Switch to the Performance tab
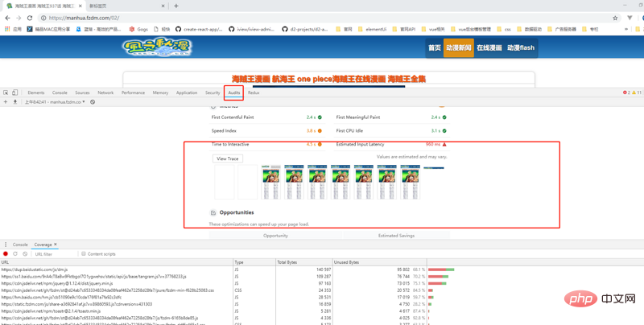Image resolution: width=644 pixels, height=325 pixels. click(133, 93)
